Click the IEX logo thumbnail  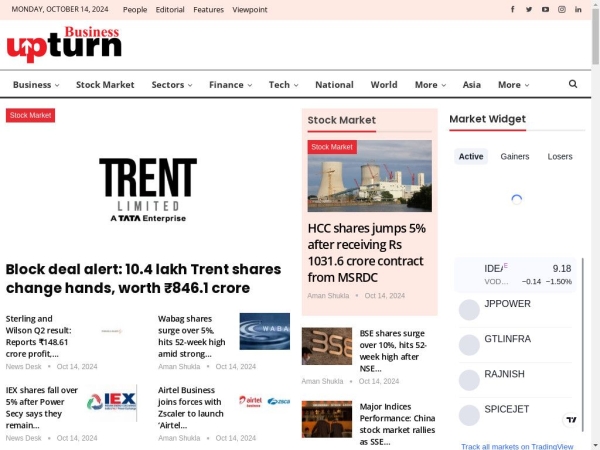tap(112, 403)
